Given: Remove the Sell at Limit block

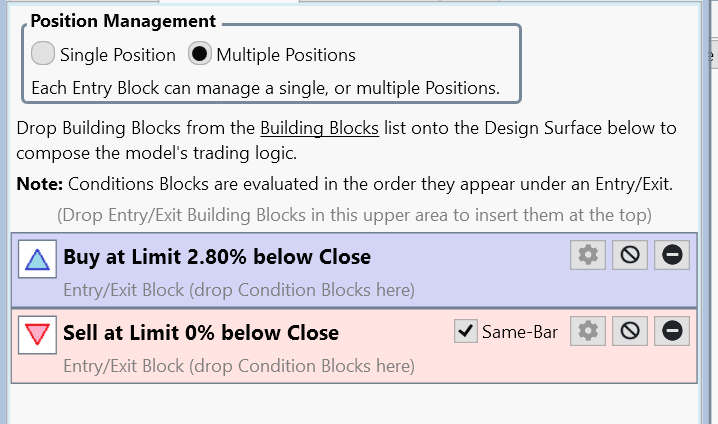Looking at the screenshot, I should [x=672, y=331].
